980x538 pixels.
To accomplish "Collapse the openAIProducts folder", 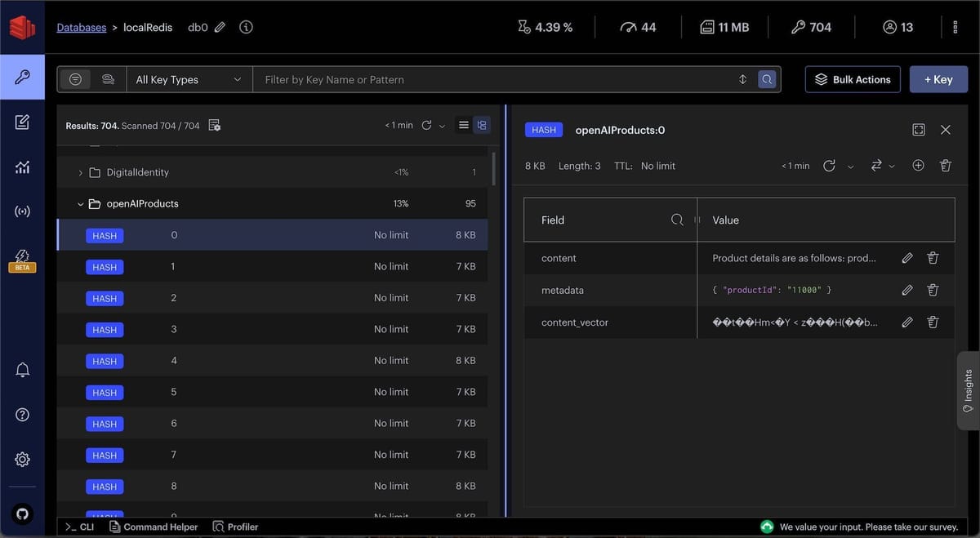I will tap(80, 203).
